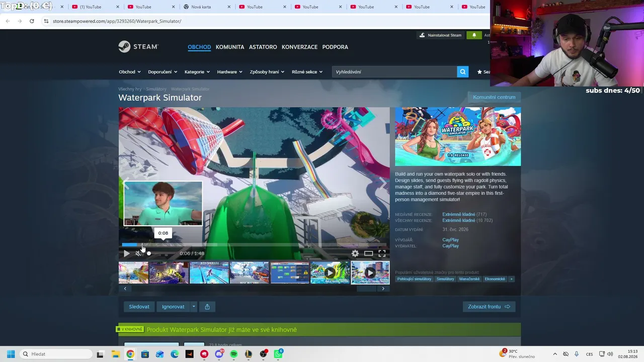Click the Chrome icon on the taskbar
This screenshot has height=362, width=644.
[130, 354]
